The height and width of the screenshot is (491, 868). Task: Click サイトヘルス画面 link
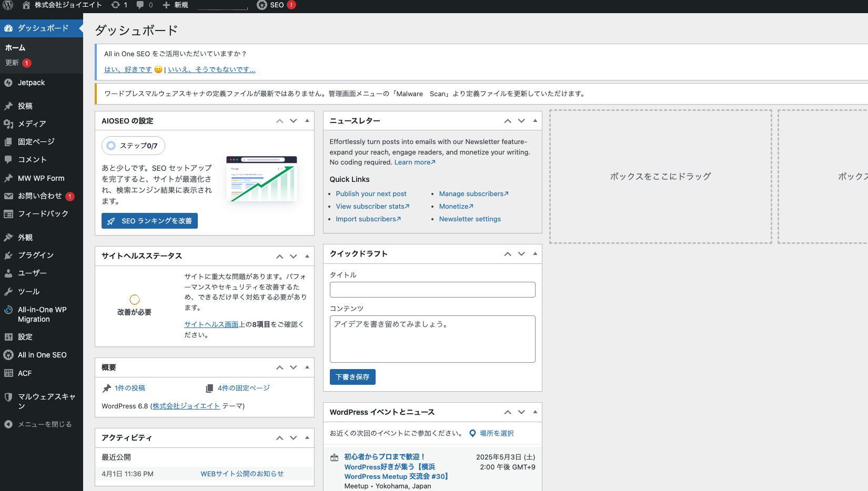coord(211,325)
